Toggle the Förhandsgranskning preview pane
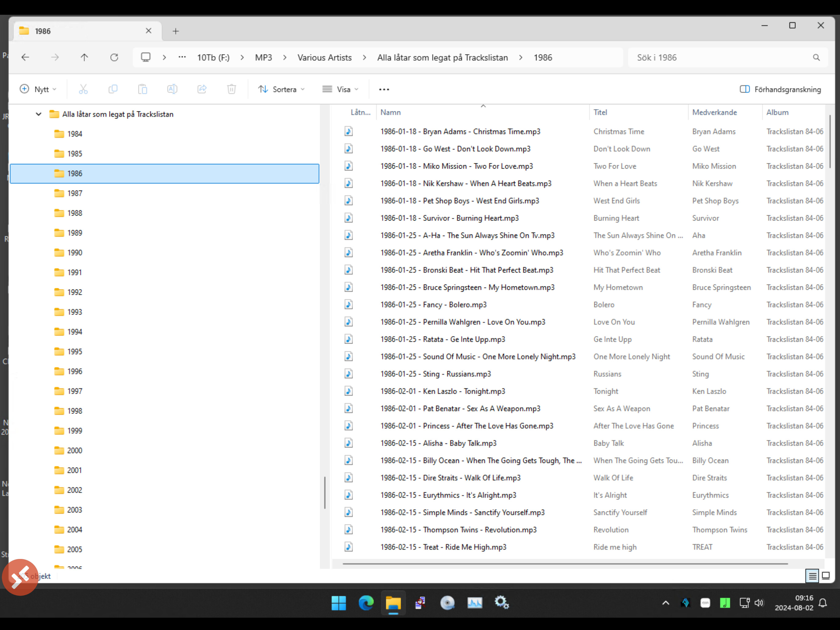This screenshot has height=630, width=840. pos(780,89)
